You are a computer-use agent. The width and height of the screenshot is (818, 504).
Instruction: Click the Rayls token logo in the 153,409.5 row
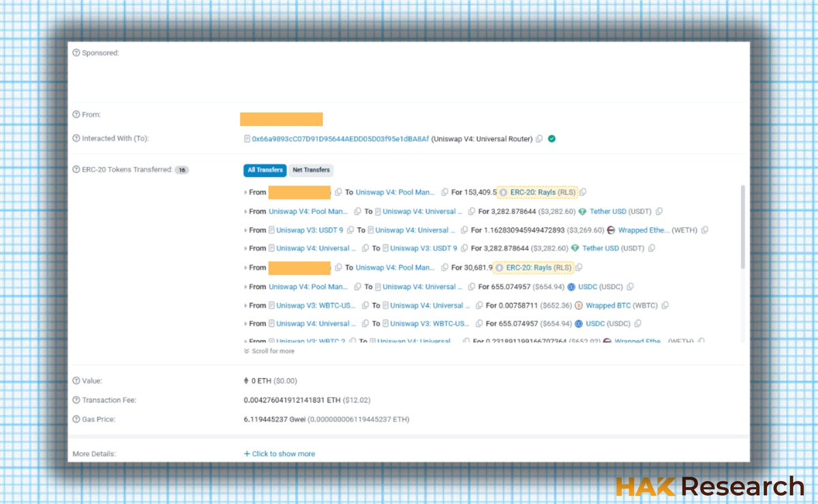pyautogui.click(x=504, y=192)
